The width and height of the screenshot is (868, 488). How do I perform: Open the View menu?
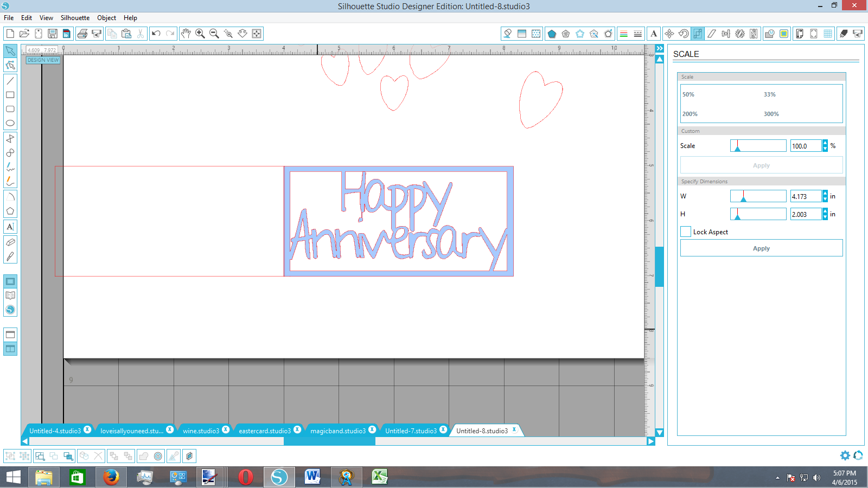(x=46, y=18)
